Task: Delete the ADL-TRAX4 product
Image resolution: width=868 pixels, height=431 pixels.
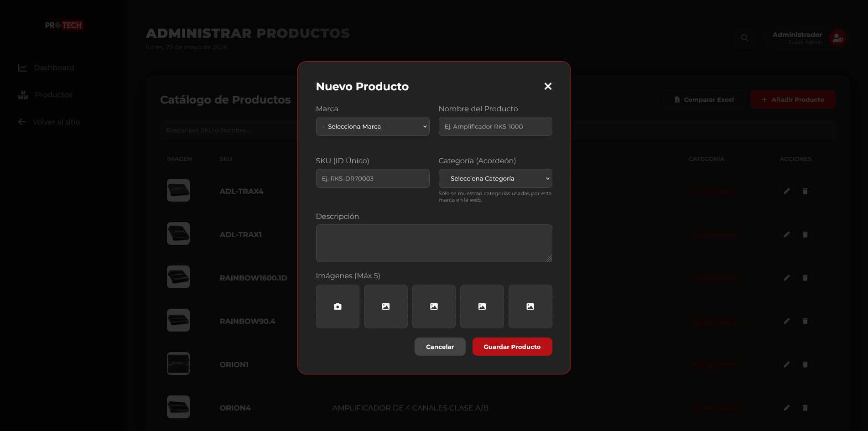Action: pos(805,191)
